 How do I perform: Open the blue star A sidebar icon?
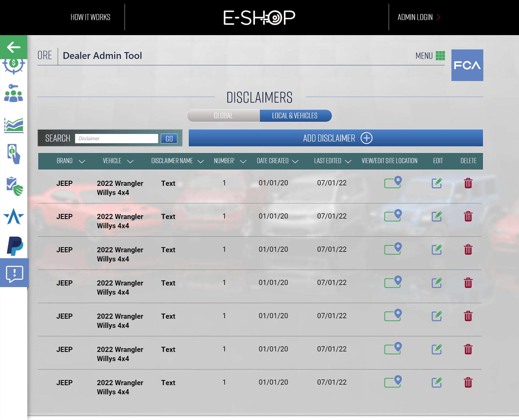14,216
